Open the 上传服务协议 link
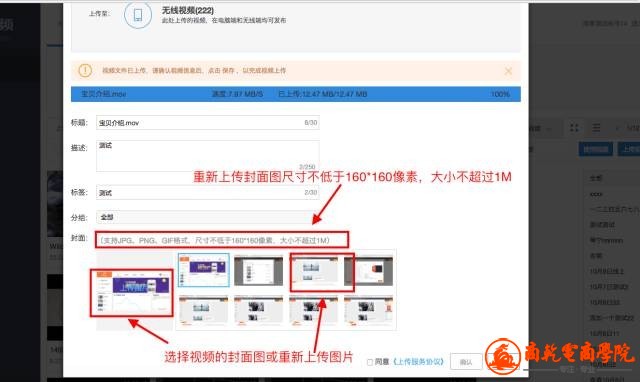The width and height of the screenshot is (640, 382). [419, 362]
